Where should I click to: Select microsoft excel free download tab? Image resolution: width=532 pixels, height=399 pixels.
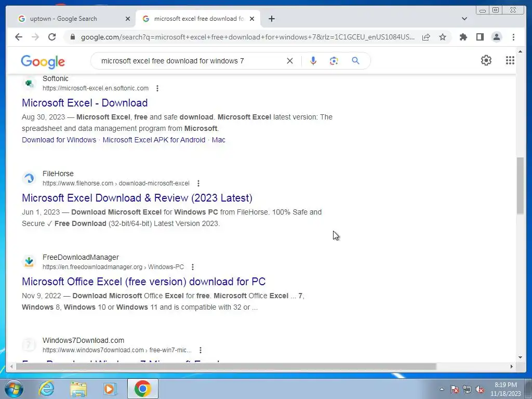(198, 19)
